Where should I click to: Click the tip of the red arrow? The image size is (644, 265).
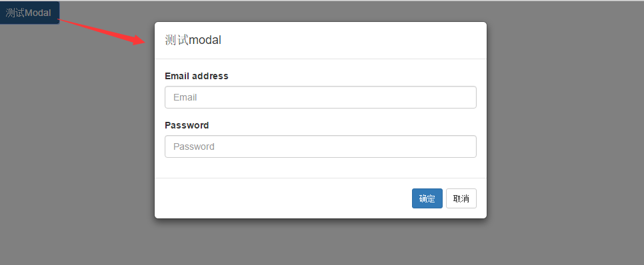[144, 42]
